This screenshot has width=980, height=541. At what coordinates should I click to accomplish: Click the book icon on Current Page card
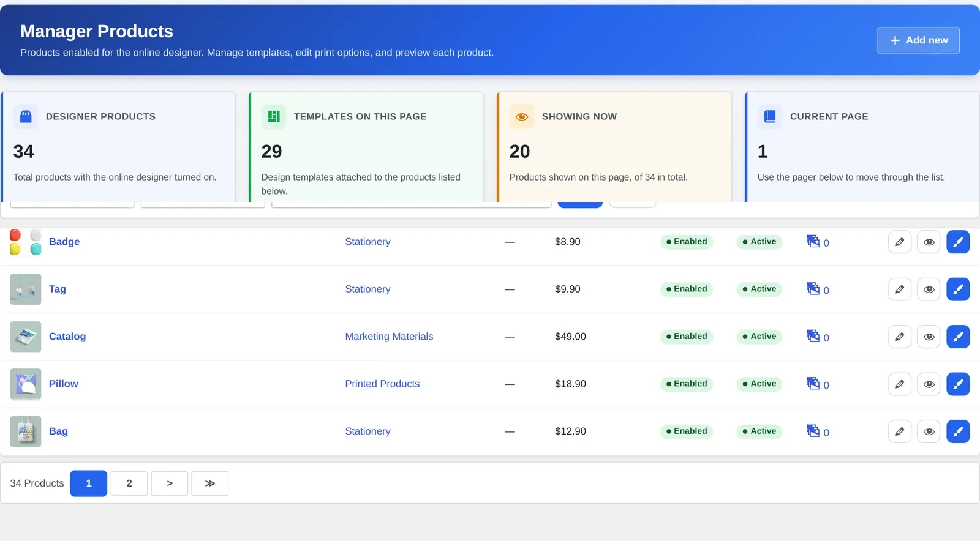pyautogui.click(x=770, y=116)
